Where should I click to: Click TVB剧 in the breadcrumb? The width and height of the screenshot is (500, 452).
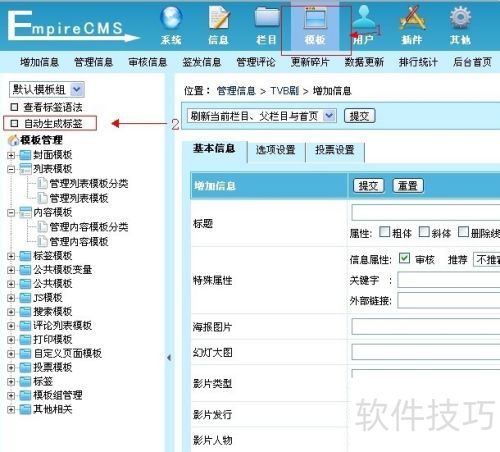(x=285, y=91)
